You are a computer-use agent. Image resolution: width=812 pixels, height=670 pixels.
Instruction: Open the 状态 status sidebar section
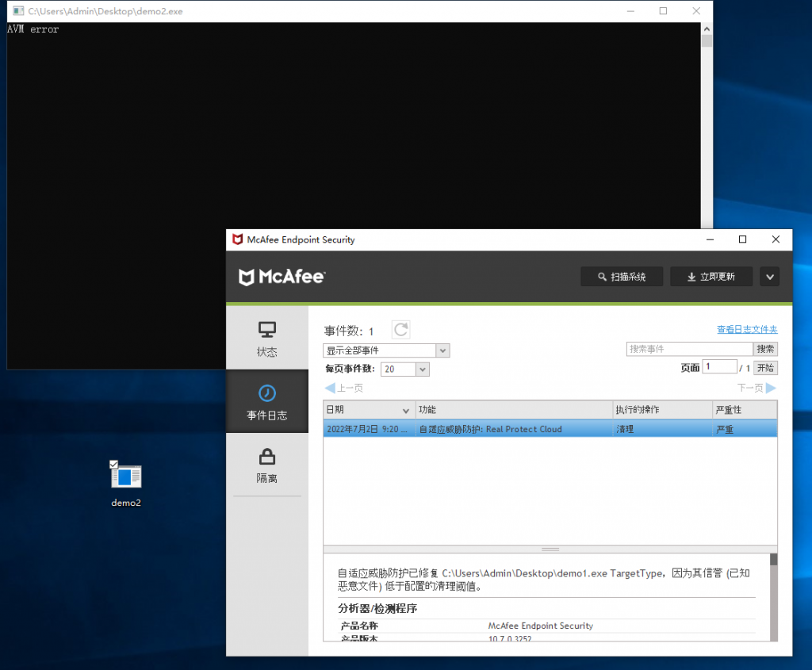(x=267, y=339)
